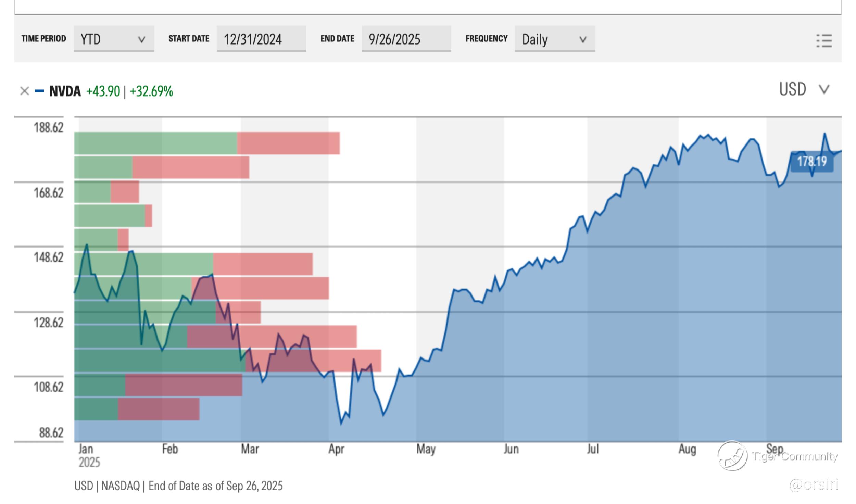The image size is (856, 504).
Task: Select the Apr marker on the time axis
Action: (x=336, y=449)
